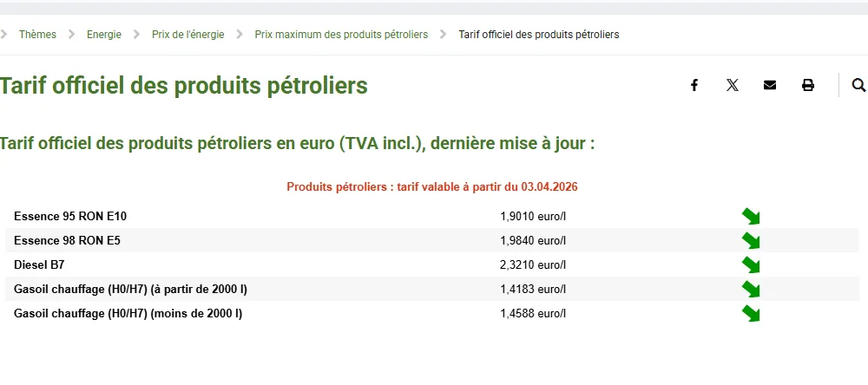The width and height of the screenshot is (868, 385).
Task: Open Energie breadcrumb link
Action: pyautogui.click(x=104, y=35)
